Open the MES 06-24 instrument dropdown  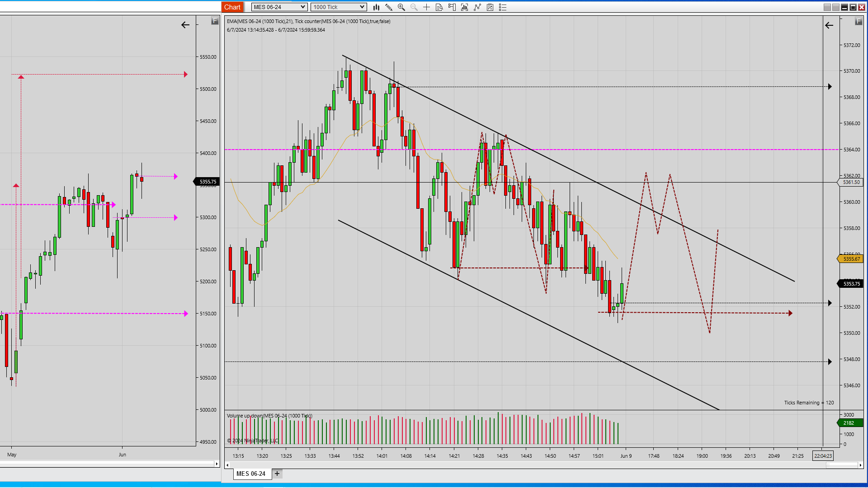point(279,7)
